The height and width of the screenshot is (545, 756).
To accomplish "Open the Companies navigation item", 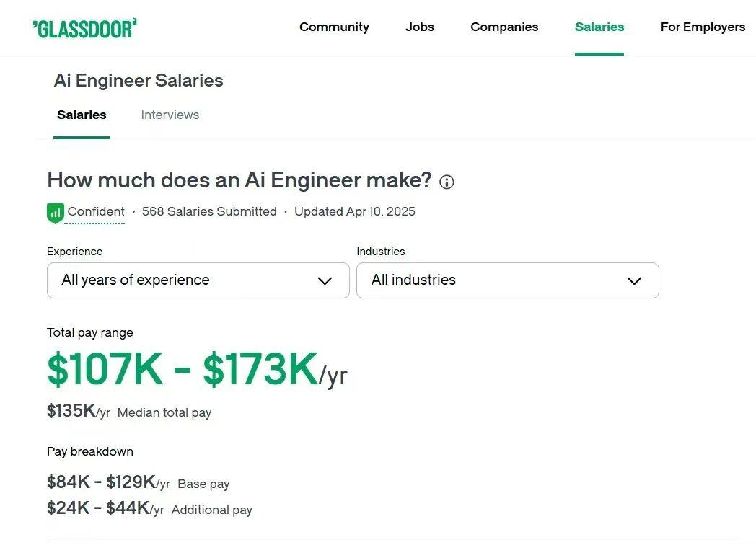I will 504,27.
